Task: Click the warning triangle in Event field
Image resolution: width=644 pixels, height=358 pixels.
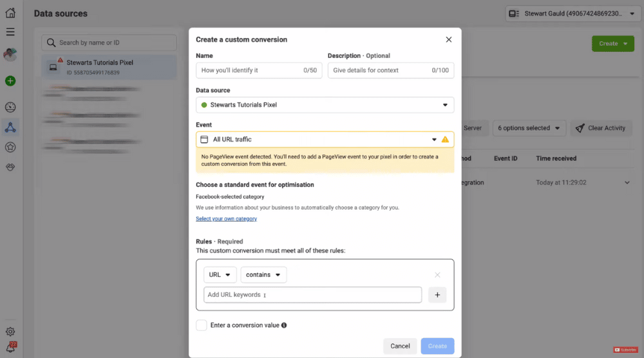Action: [445, 140]
